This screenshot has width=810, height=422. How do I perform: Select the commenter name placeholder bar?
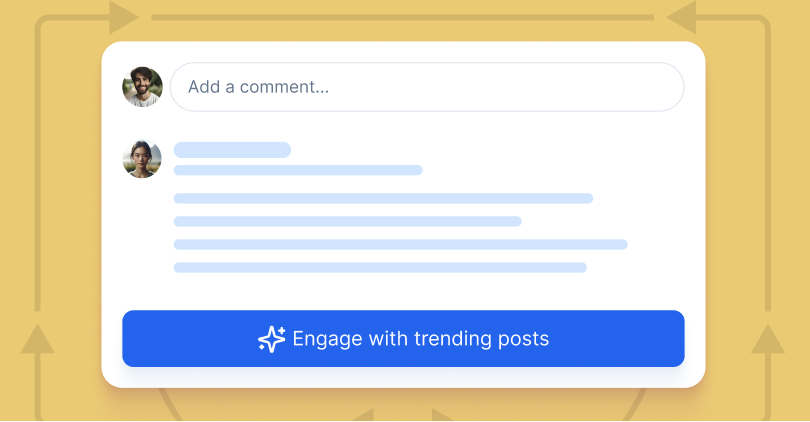(x=232, y=150)
